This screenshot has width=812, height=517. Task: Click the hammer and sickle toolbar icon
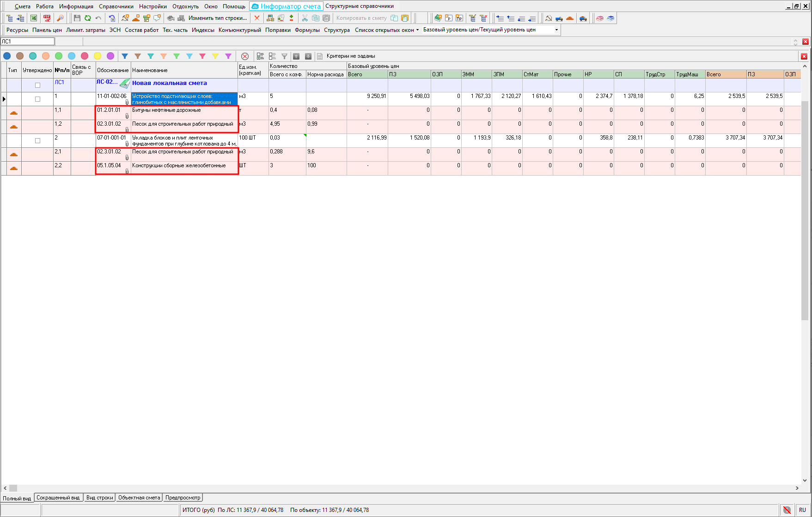click(x=549, y=18)
